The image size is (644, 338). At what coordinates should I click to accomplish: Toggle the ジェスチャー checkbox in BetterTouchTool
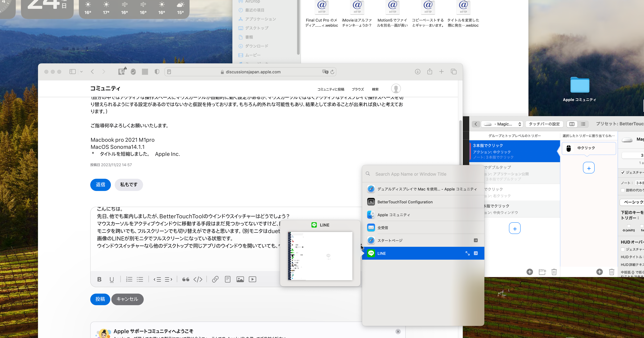pyautogui.click(x=623, y=172)
